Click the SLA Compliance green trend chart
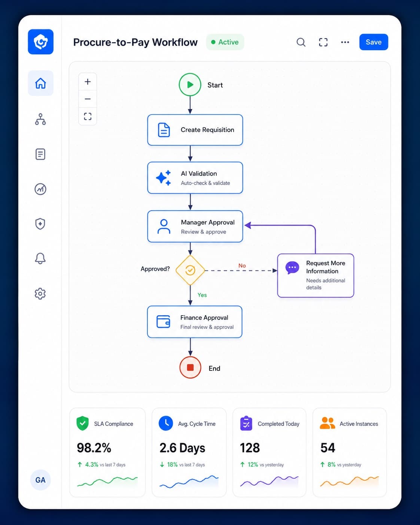420x525 pixels. click(x=107, y=482)
